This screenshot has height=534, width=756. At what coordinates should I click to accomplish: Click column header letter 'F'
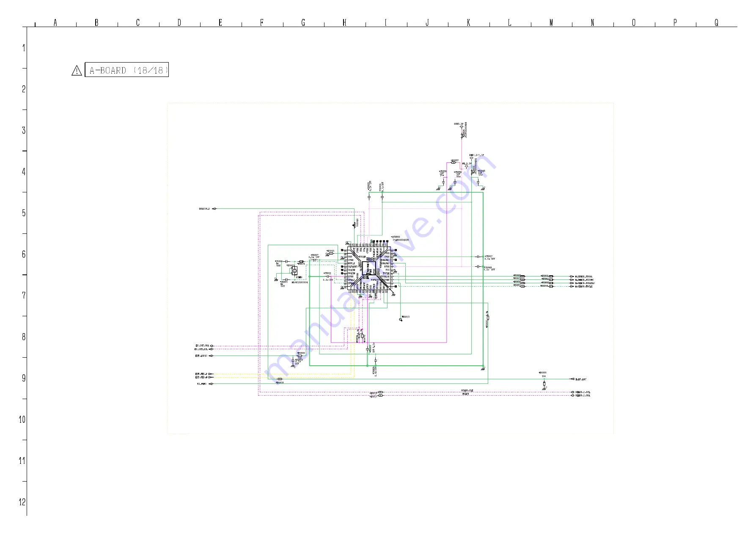pyautogui.click(x=262, y=22)
